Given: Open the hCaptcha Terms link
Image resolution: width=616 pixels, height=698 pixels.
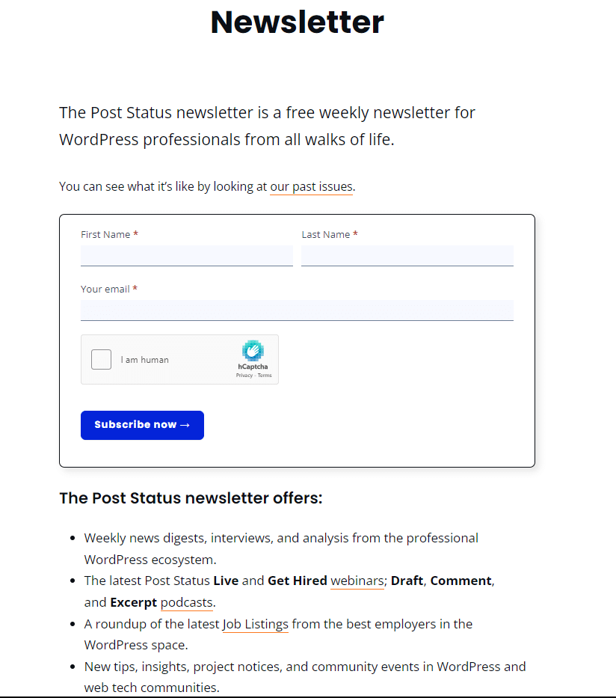Looking at the screenshot, I should 265,376.
